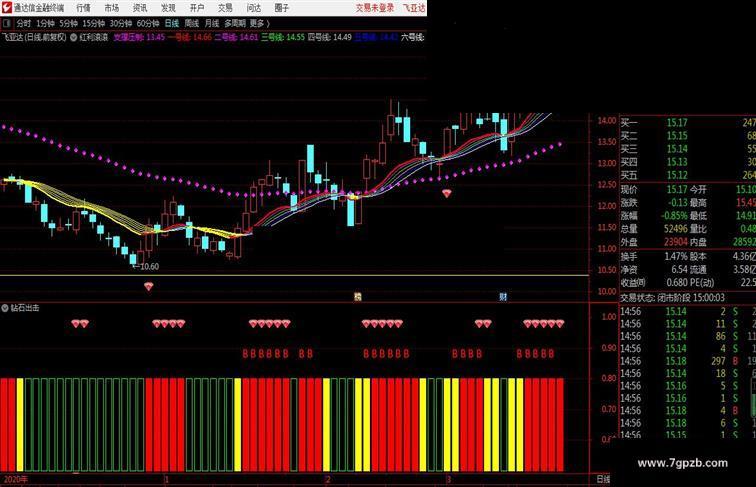Click the 买二 15.15 bid row
The height and width of the screenshot is (487, 756).
pyautogui.click(x=688, y=136)
